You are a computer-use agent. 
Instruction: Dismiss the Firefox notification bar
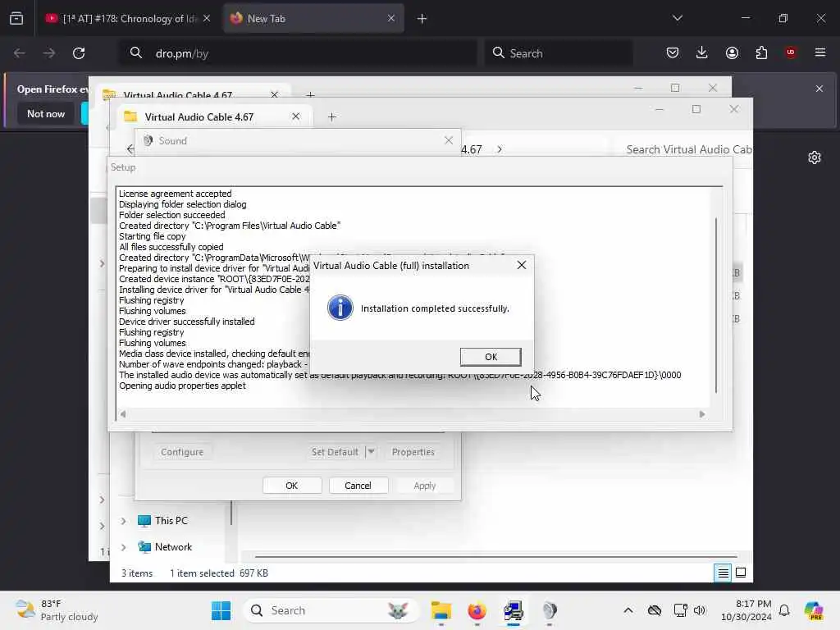pyautogui.click(x=819, y=89)
